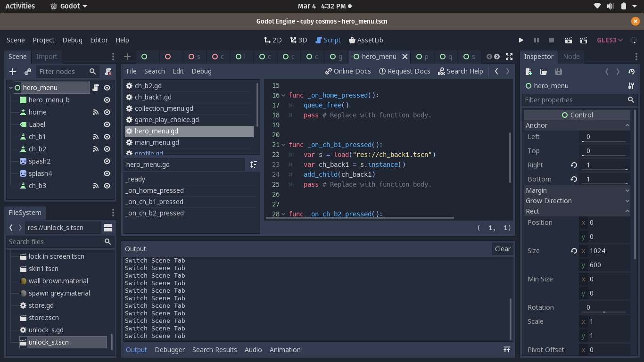Add a new child node in the Scene dock

(x=12, y=72)
